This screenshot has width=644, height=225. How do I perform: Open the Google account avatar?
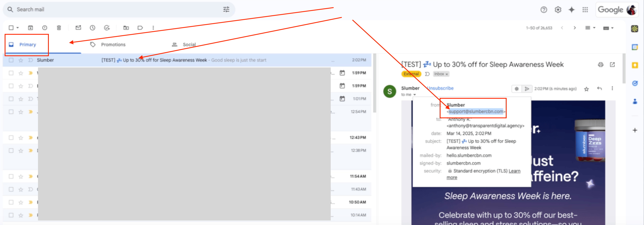[631, 10]
